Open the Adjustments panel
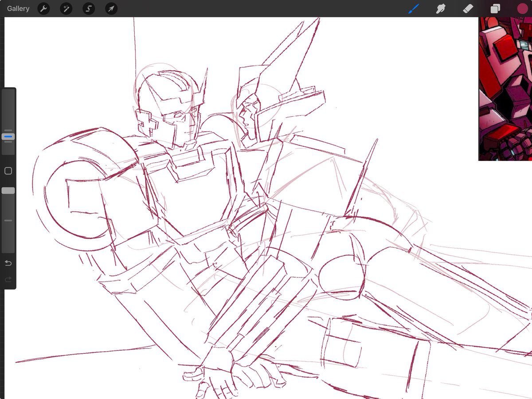This screenshot has height=399, width=532. 66,8
